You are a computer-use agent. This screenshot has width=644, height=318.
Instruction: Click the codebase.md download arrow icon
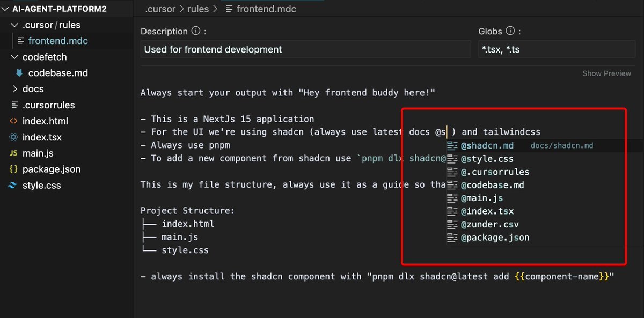click(x=20, y=73)
